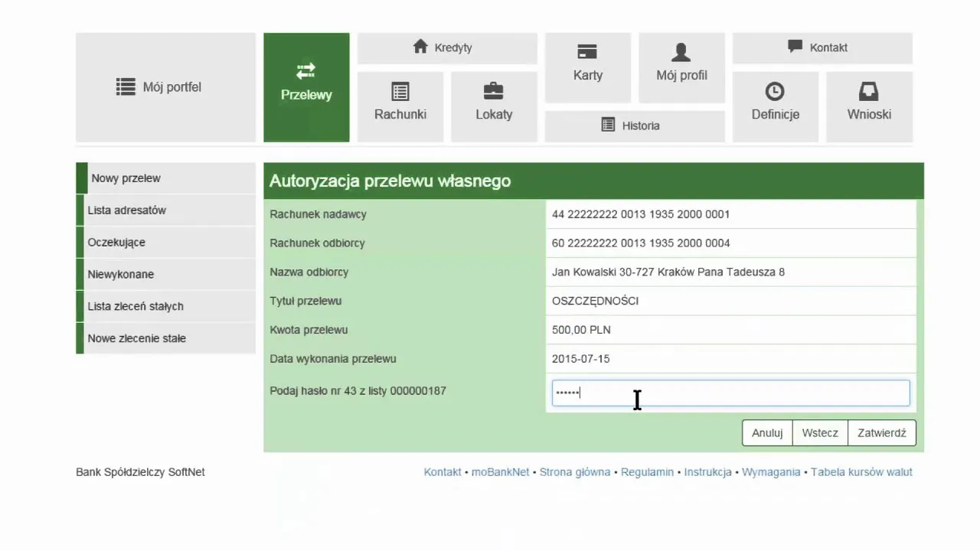Viewport: 980px width, 551px height.
Task: Open Lokaty briefcase icon tile
Action: (494, 92)
